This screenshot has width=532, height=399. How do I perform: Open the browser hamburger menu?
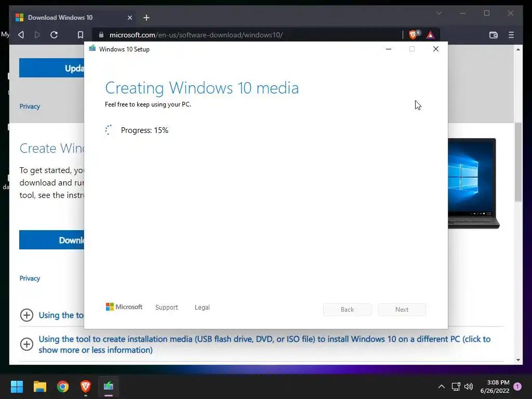click(x=511, y=35)
